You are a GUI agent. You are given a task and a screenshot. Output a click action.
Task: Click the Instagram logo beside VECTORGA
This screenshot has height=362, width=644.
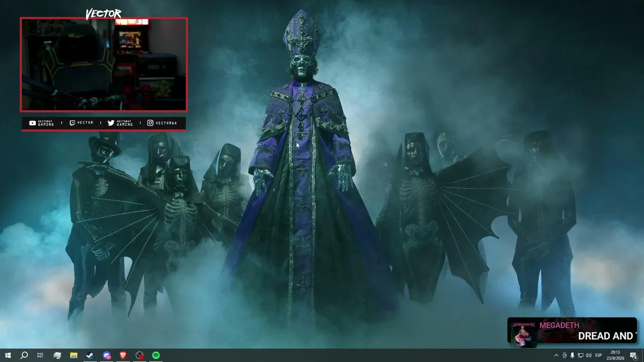click(x=150, y=123)
